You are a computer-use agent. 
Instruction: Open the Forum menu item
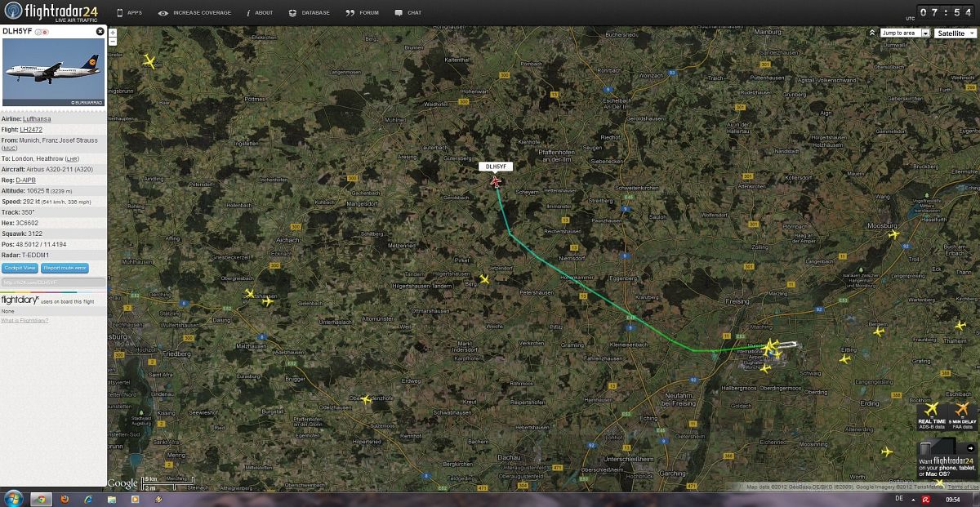point(363,13)
